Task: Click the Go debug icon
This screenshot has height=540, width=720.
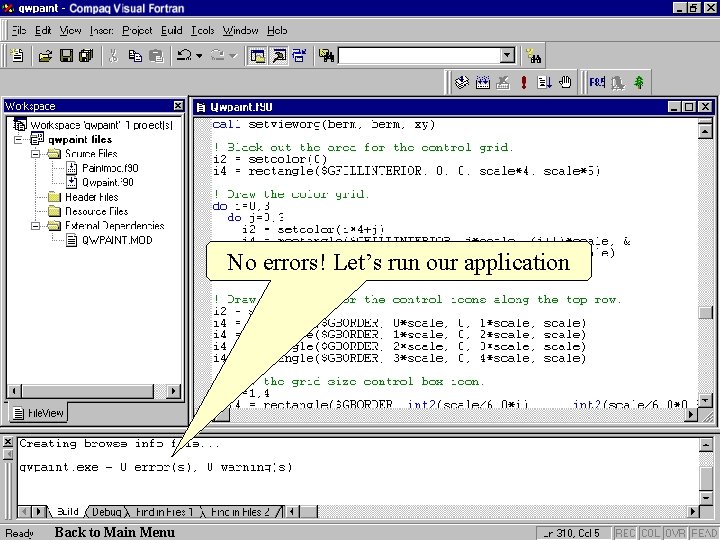Action: click(x=544, y=83)
